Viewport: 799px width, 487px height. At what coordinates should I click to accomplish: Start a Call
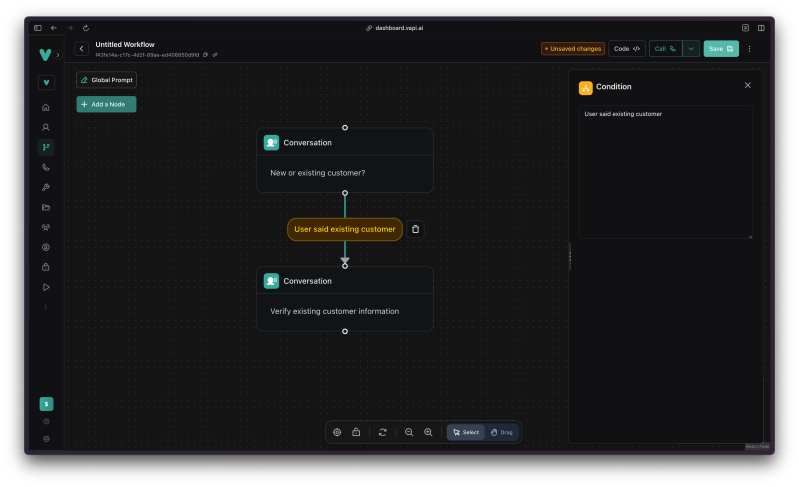click(x=665, y=49)
